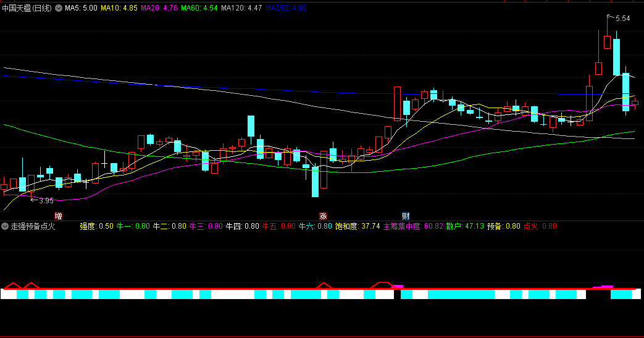Click the 3.95 low price label
The image size is (644, 338).
click(46, 201)
